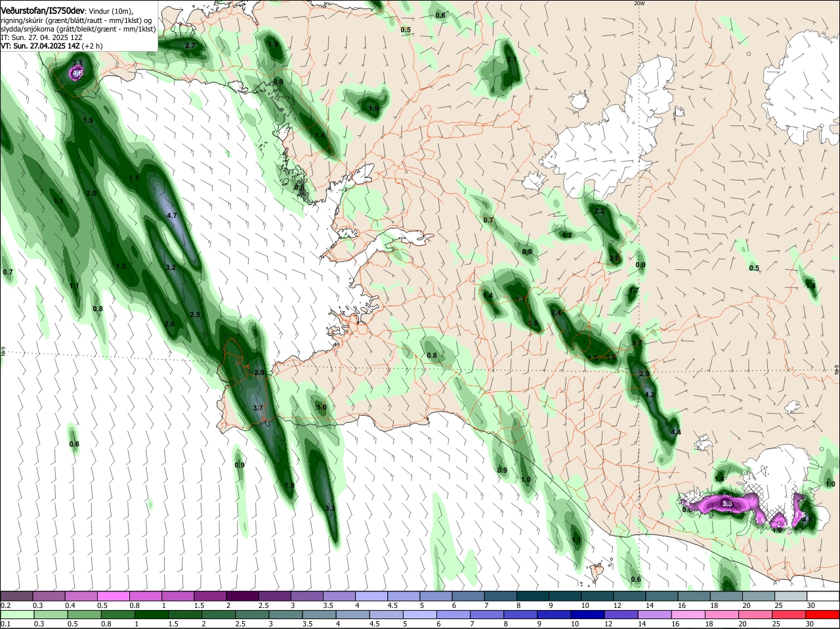Pick the bright magenta swatch labelled 0.5 in upper legend
The width and height of the screenshot is (840, 629).
point(114,596)
